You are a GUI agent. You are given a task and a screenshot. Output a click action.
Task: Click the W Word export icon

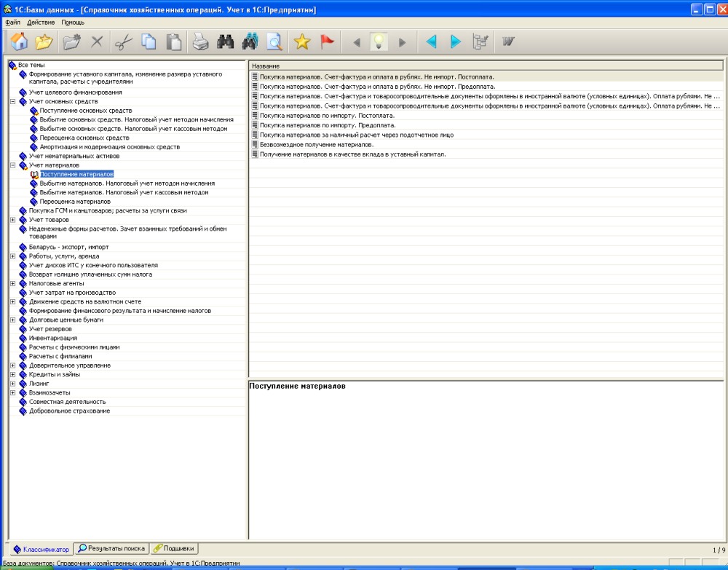507,42
